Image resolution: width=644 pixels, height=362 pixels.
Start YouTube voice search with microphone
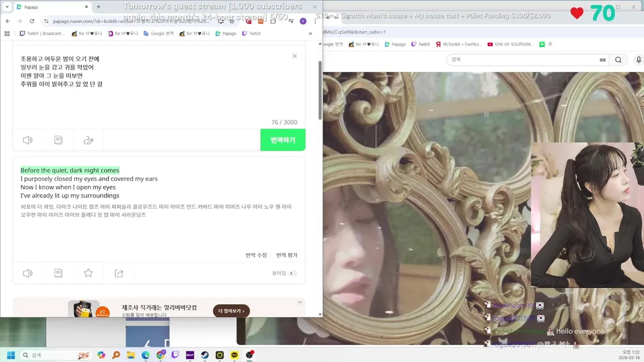click(638, 60)
